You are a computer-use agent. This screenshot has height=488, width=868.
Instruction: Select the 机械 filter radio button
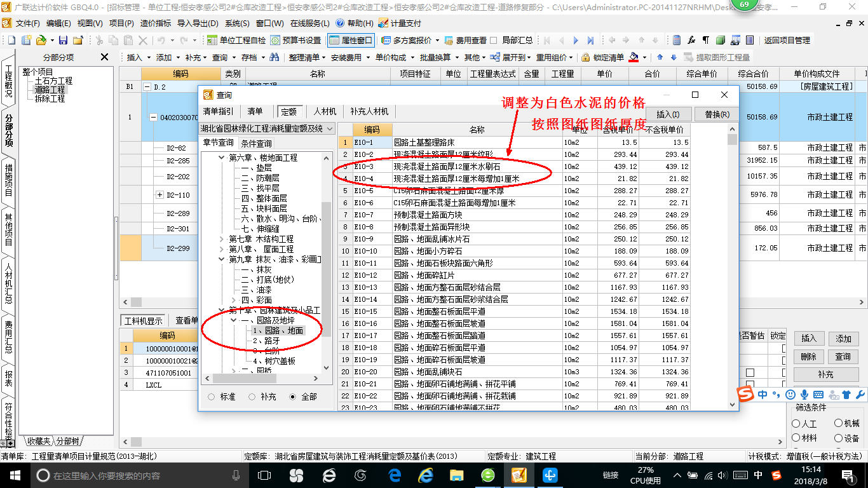[x=839, y=423]
